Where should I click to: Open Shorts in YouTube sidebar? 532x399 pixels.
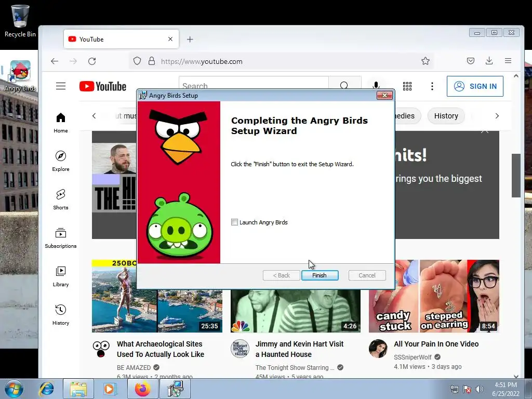click(x=61, y=199)
